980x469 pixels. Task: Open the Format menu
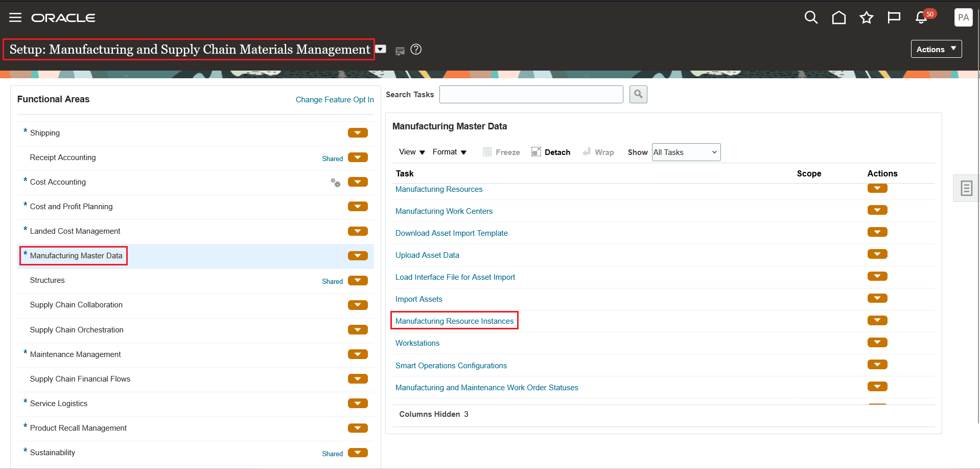[449, 152]
